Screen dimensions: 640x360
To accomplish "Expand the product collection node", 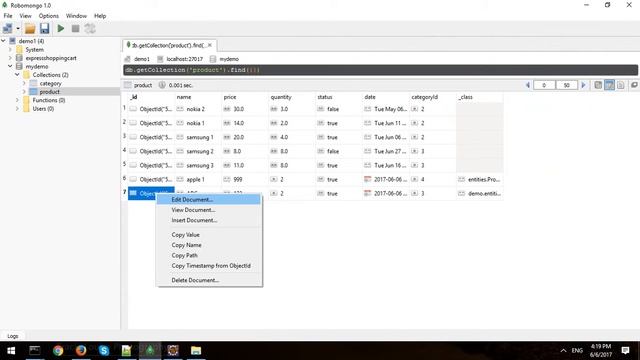I will pyautogui.click(x=24, y=92).
